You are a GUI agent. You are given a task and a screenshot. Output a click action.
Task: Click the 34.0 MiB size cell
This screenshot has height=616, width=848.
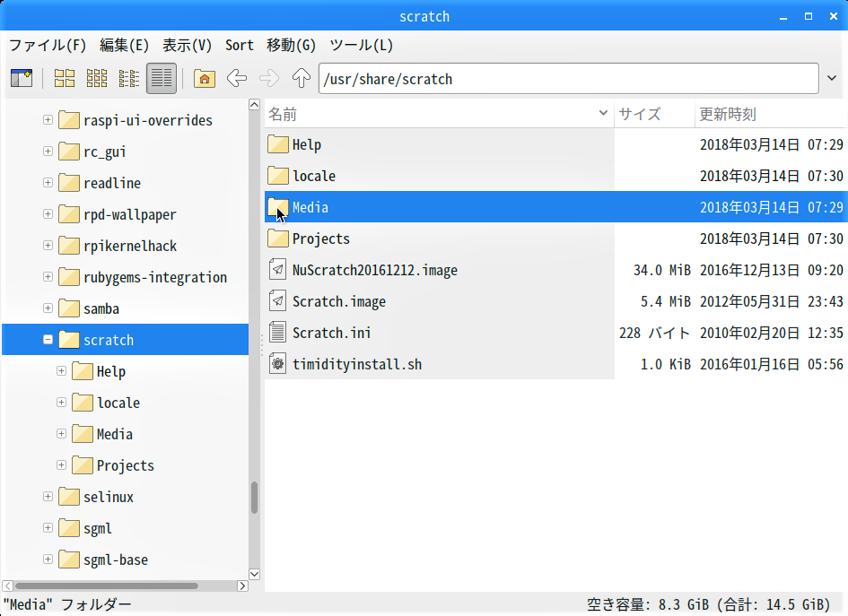pos(662,270)
